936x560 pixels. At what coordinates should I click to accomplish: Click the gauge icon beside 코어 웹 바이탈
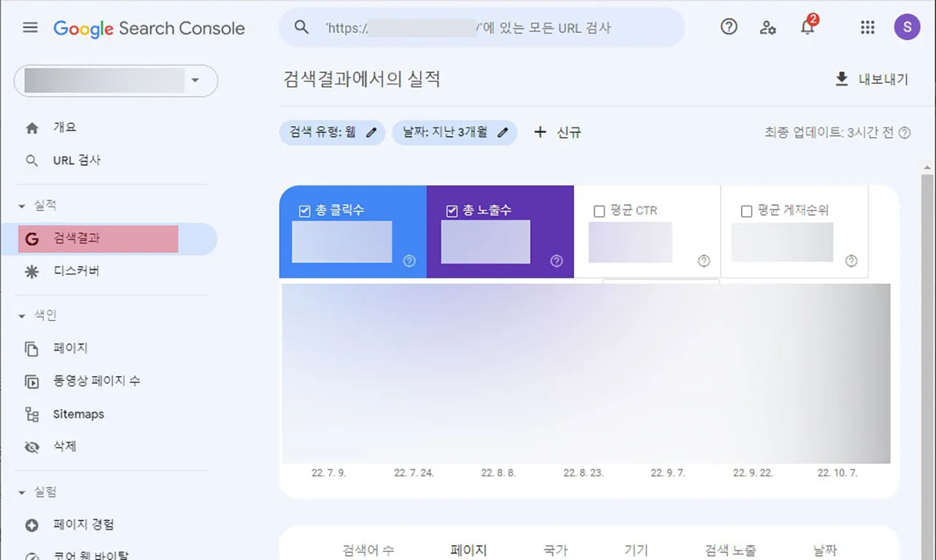(32, 556)
